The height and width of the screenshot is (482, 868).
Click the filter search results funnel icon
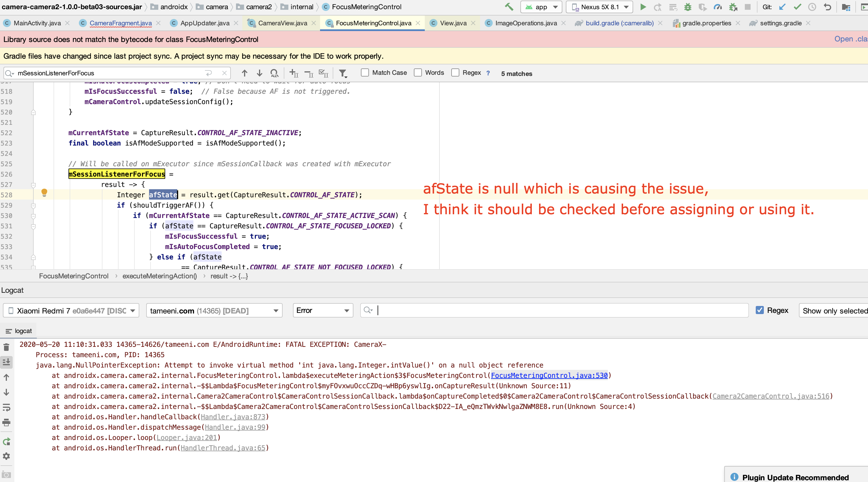pos(343,73)
